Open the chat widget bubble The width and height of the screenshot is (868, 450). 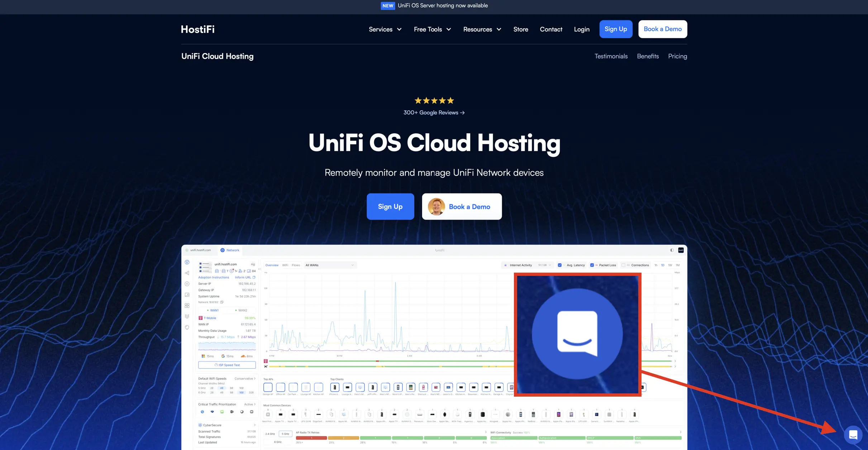853,435
